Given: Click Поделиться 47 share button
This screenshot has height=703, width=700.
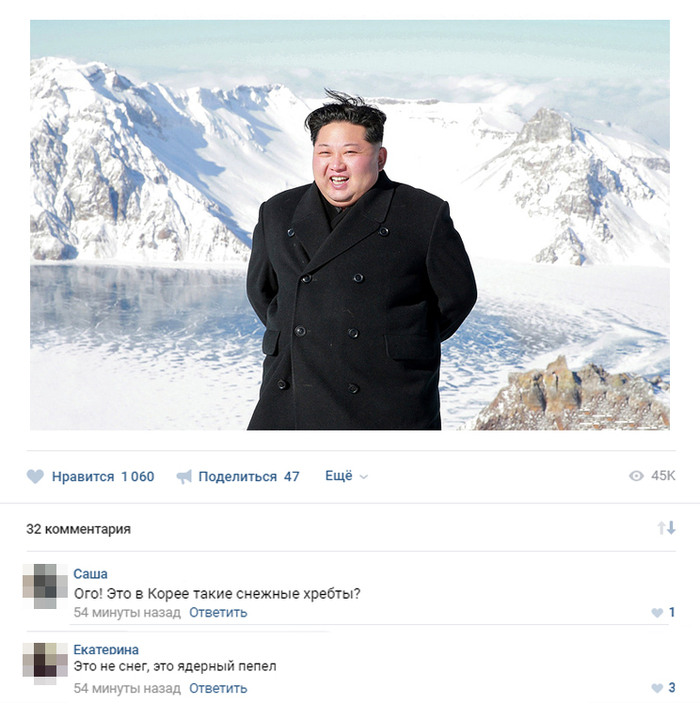Looking at the screenshot, I should (x=238, y=477).
